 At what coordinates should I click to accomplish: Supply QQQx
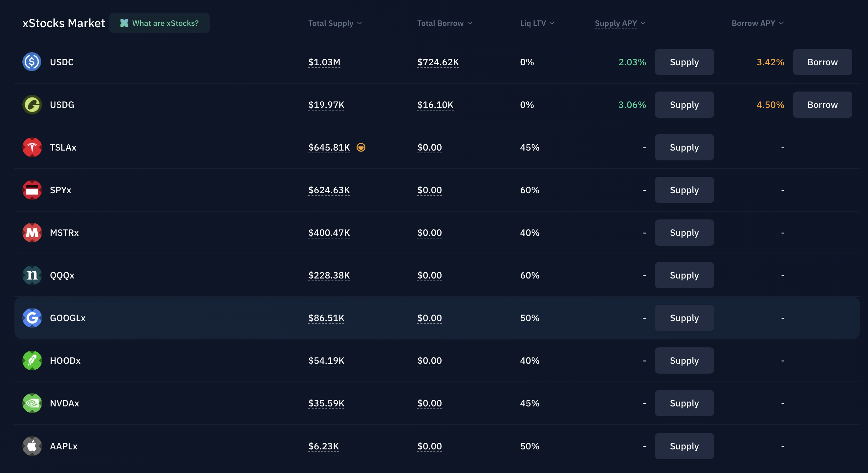pyautogui.click(x=684, y=276)
